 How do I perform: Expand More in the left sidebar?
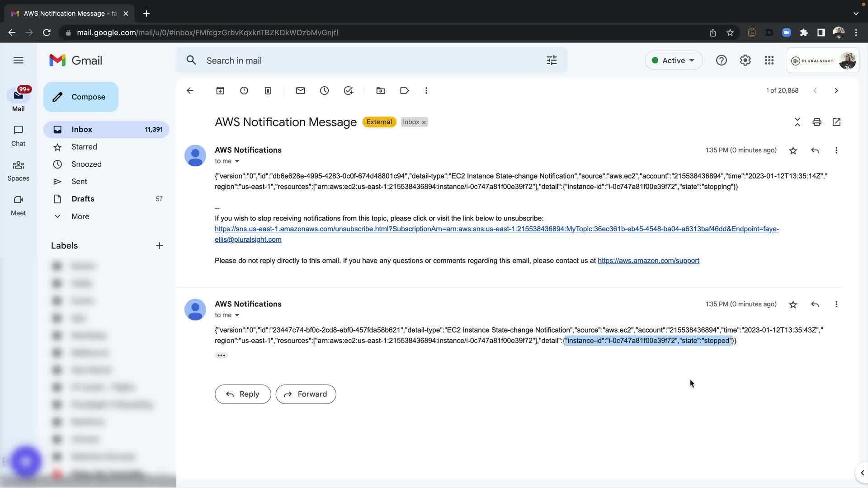80,216
